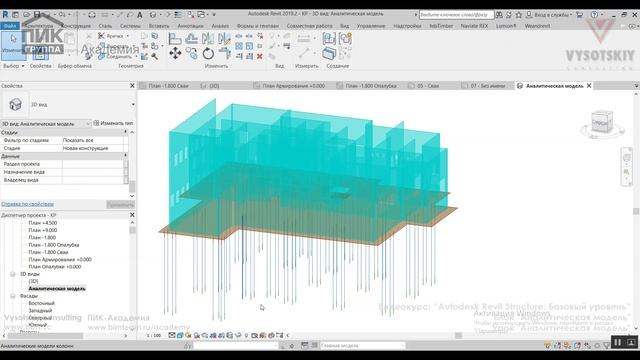This screenshot has width=640, height=360.
Task: Click the red Delete X icon
Action: [x=260, y=56]
